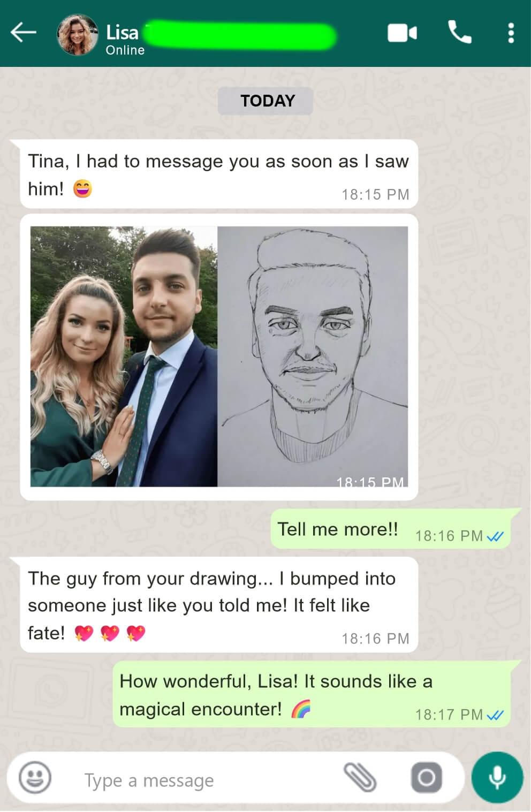
Task: Select the TODAY date divider
Action: [x=265, y=100]
